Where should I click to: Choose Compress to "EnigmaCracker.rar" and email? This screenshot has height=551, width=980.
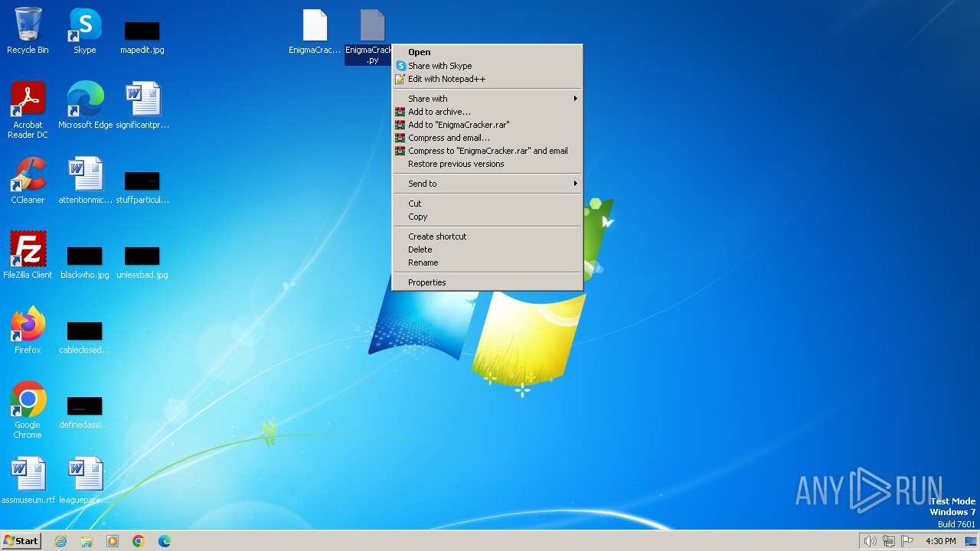(488, 151)
